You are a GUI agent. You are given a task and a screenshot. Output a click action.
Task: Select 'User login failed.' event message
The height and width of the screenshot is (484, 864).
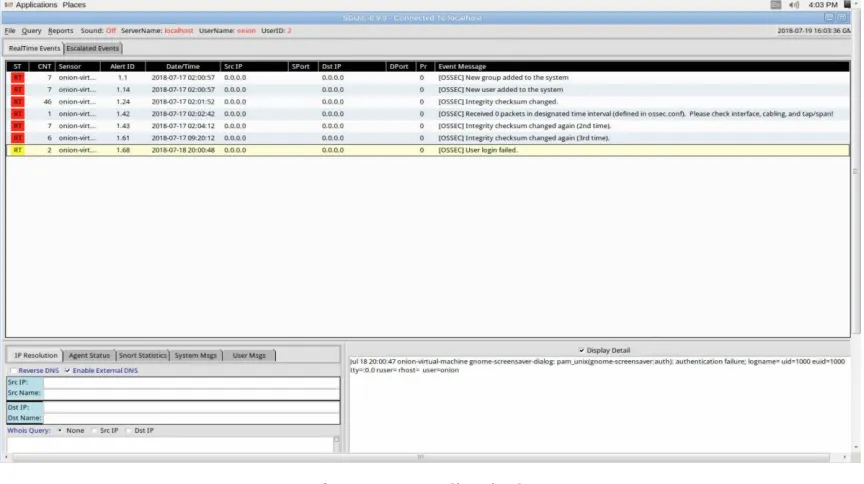(478, 150)
